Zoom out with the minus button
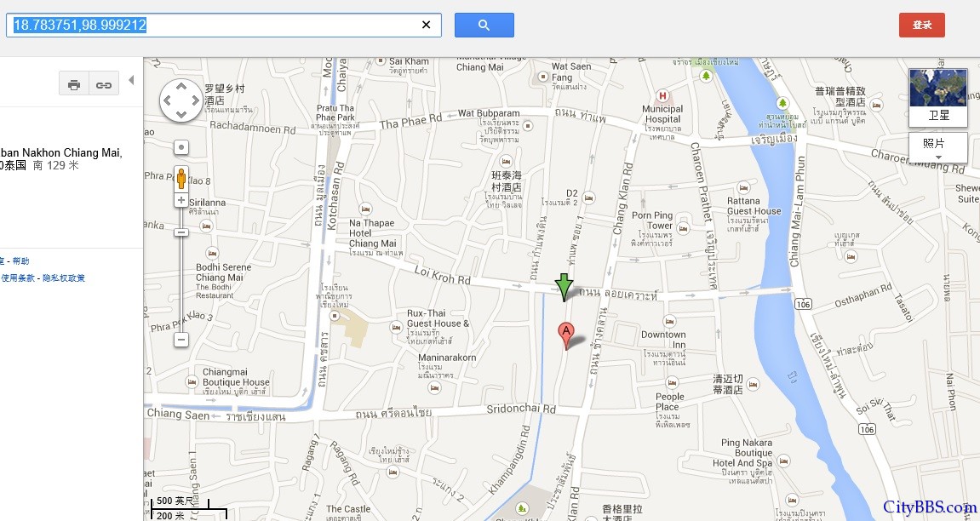Screen dimensions: 980x521 (x=181, y=340)
